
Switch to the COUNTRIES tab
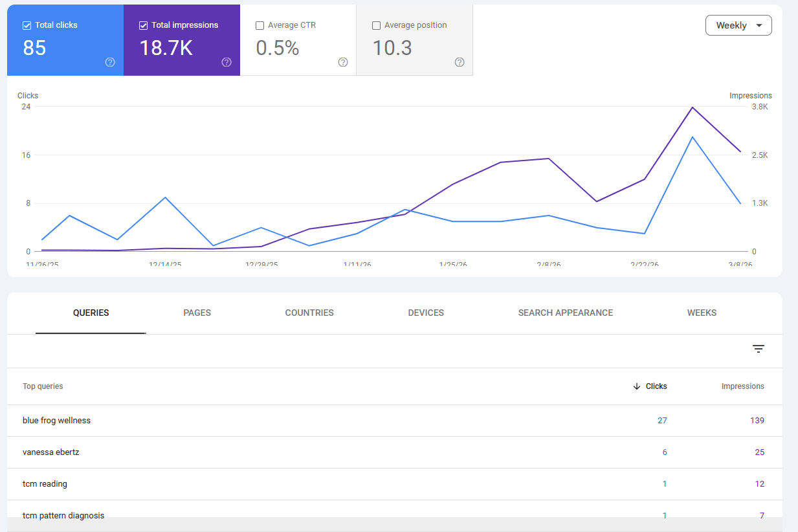(x=309, y=313)
